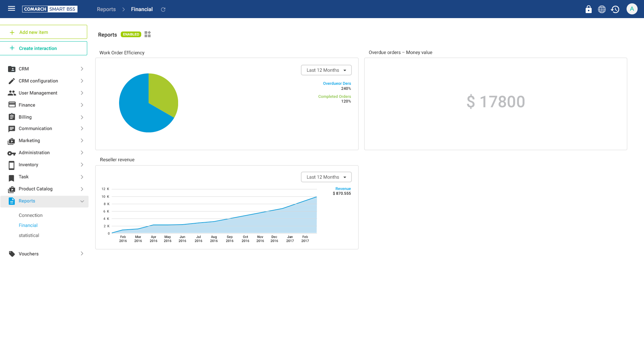Click the Add new item button
The image size is (644, 362).
coord(44,32)
